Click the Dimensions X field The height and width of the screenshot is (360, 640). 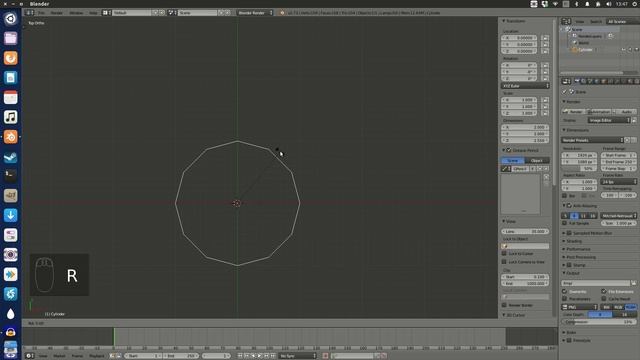coord(525,127)
